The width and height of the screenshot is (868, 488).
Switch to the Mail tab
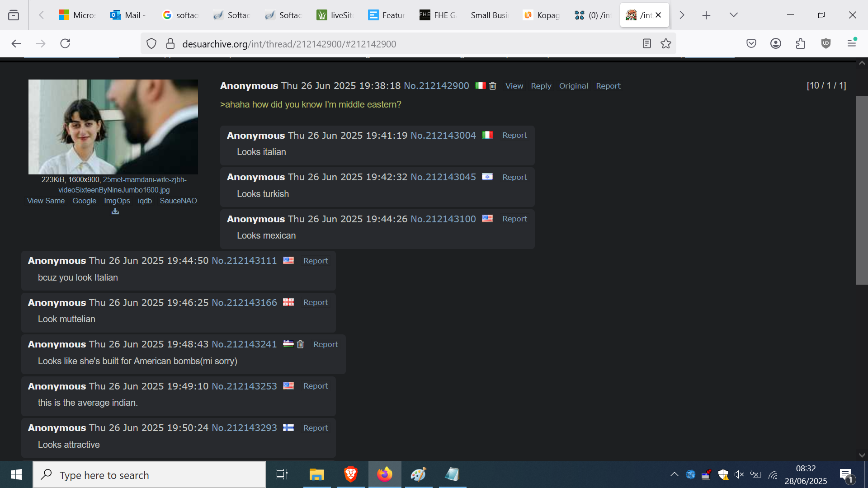pyautogui.click(x=128, y=15)
